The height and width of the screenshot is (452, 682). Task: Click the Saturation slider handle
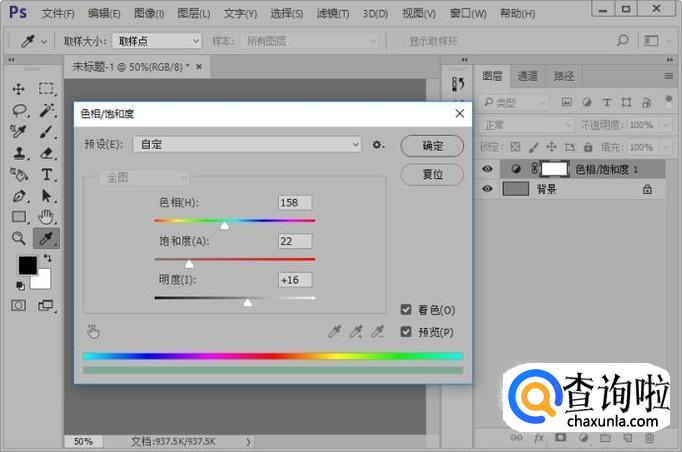pyautogui.click(x=189, y=264)
